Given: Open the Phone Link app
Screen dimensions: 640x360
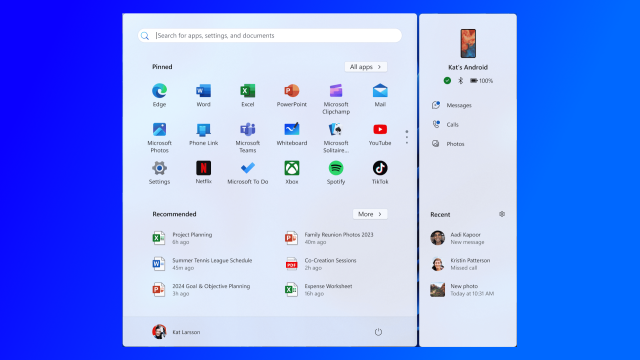Looking at the screenshot, I should tap(203, 134).
